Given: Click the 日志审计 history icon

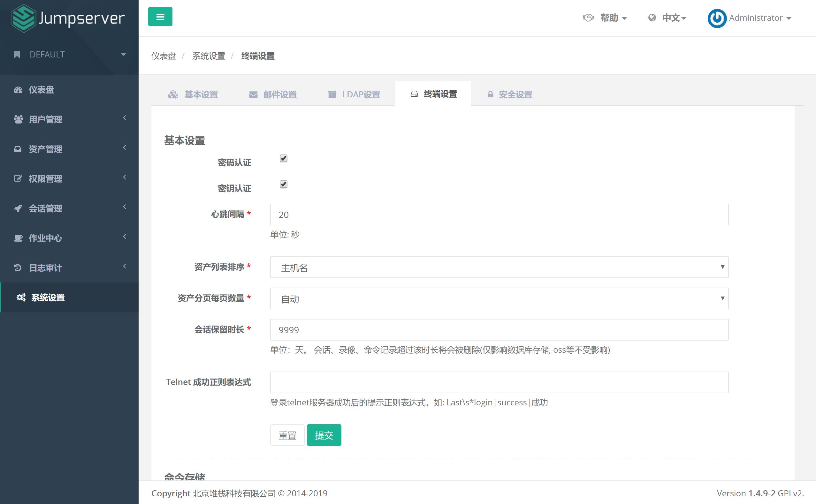Looking at the screenshot, I should (18, 268).
